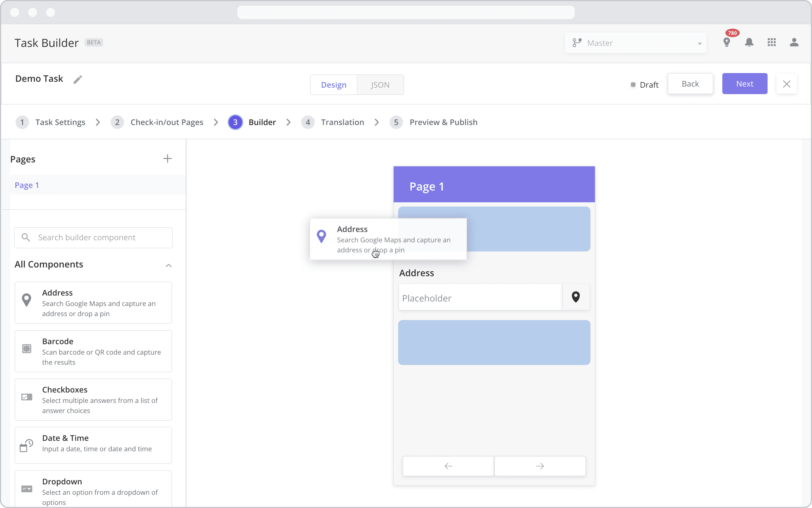812x508 pixels.
Task: Select the Checkboxes component card
Action: pyautogui.click(x=93, y=400)
